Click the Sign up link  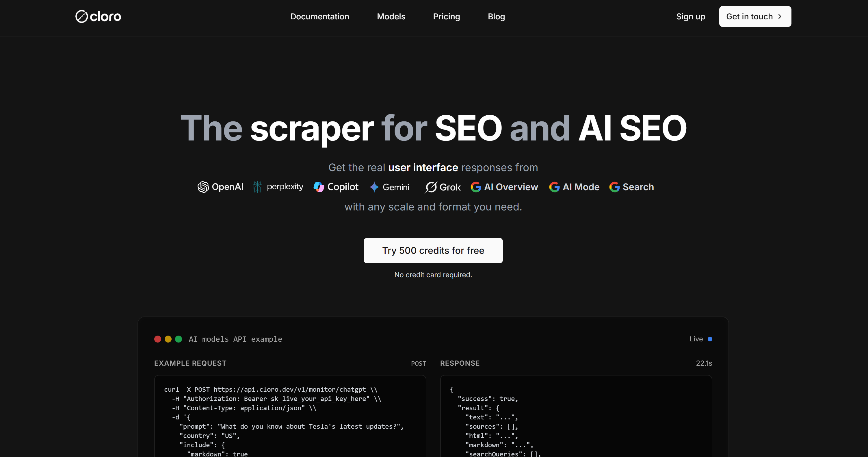(690, 16)
